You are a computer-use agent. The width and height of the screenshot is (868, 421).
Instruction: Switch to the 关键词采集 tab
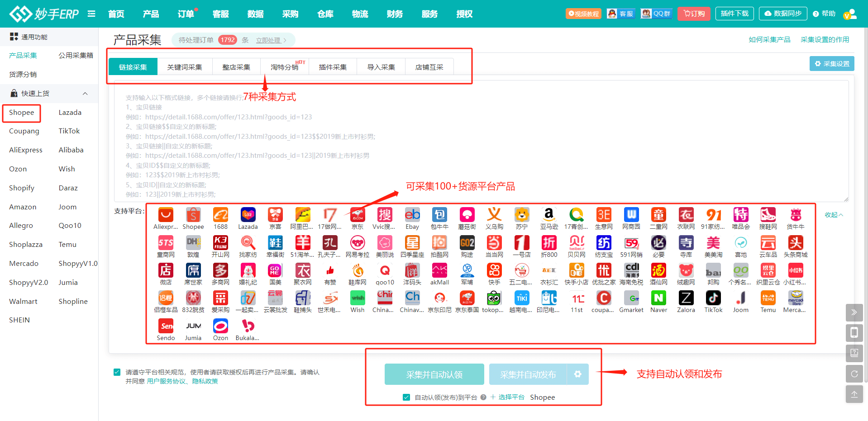coord(185,67)
